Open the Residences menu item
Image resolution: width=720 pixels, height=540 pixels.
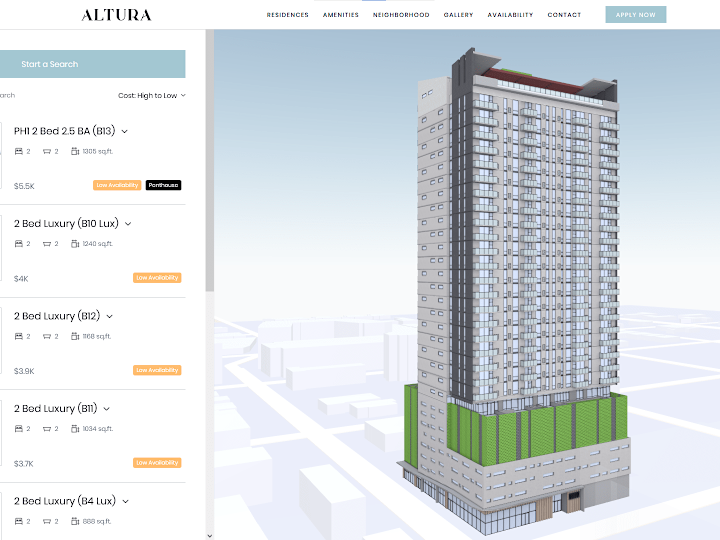coord(287,15)
